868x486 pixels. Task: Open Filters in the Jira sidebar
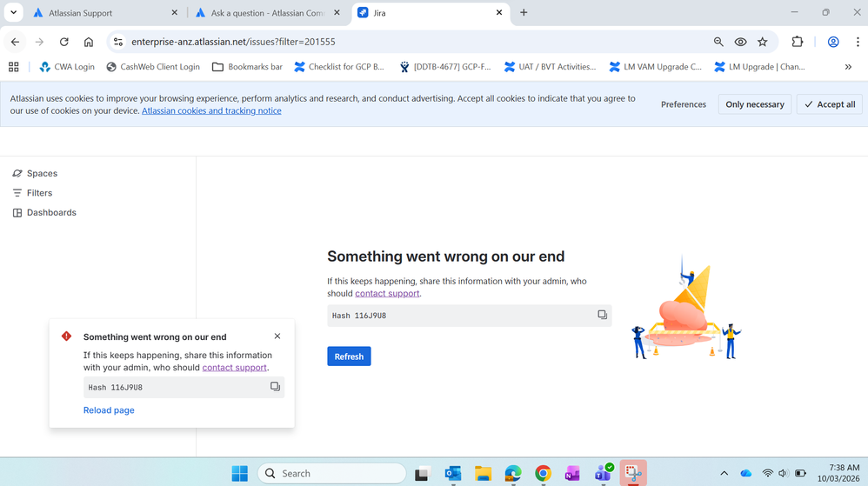click(x=32, y=193)
